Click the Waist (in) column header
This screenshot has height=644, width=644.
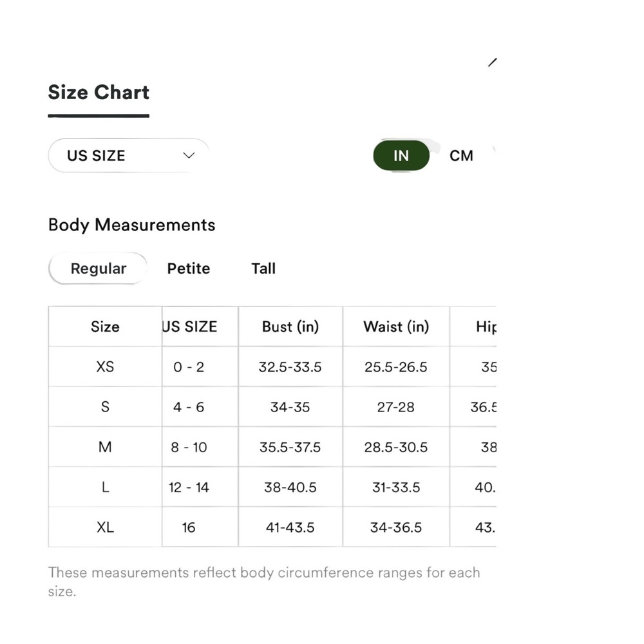396,327
